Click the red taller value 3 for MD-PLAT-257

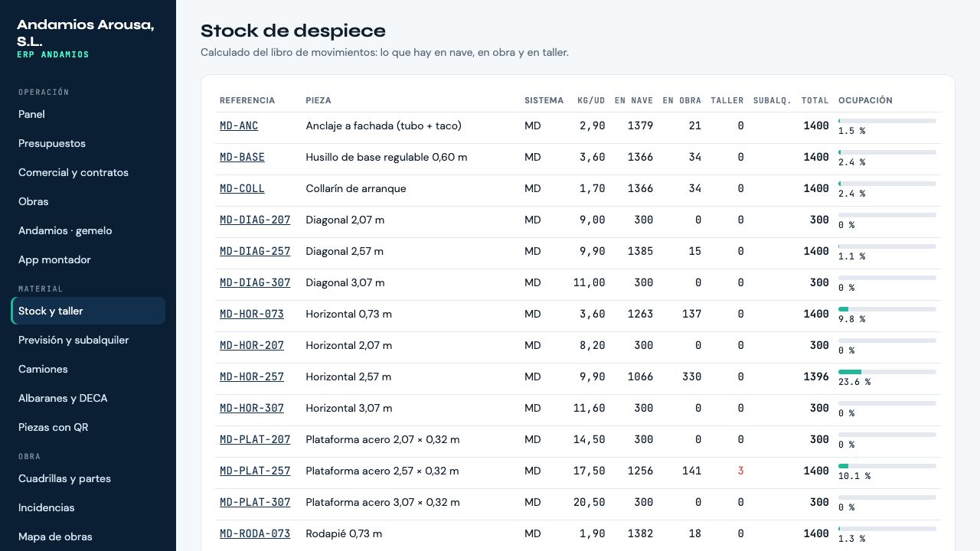740,471
